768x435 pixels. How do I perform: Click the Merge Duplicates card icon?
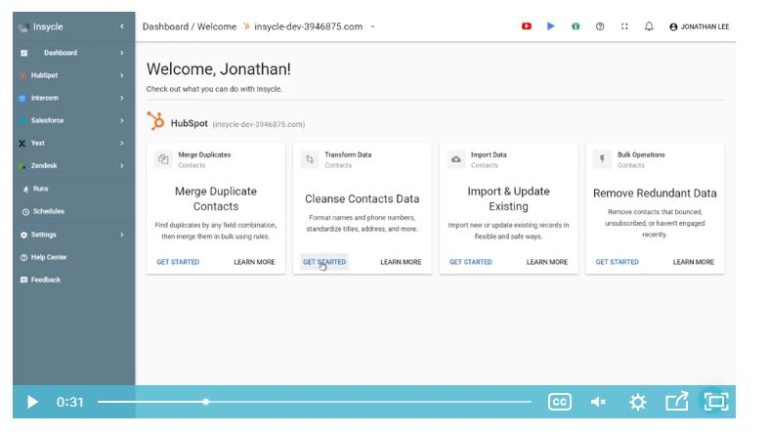point(163,159)
